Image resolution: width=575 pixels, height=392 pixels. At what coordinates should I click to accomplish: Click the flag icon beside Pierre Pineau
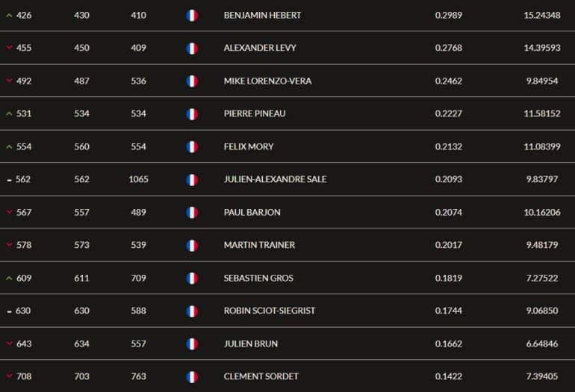[x=192, y=114]
